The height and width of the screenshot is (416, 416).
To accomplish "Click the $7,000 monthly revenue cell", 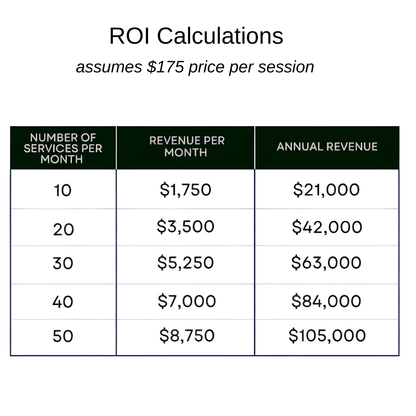I will (x=186, y=302).
